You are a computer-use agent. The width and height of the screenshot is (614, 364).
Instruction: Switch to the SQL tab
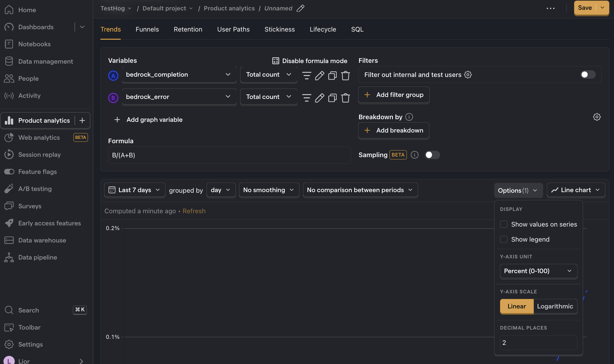pos(357,29)
